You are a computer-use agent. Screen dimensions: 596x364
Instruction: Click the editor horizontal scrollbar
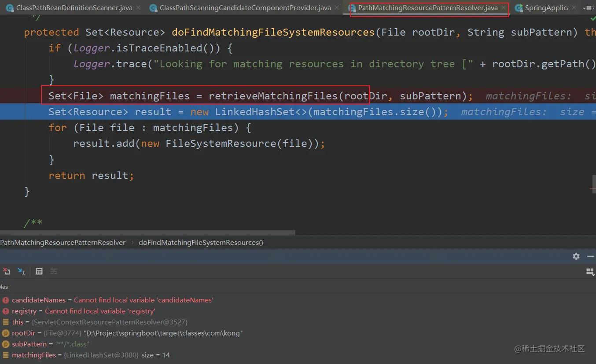147,233
